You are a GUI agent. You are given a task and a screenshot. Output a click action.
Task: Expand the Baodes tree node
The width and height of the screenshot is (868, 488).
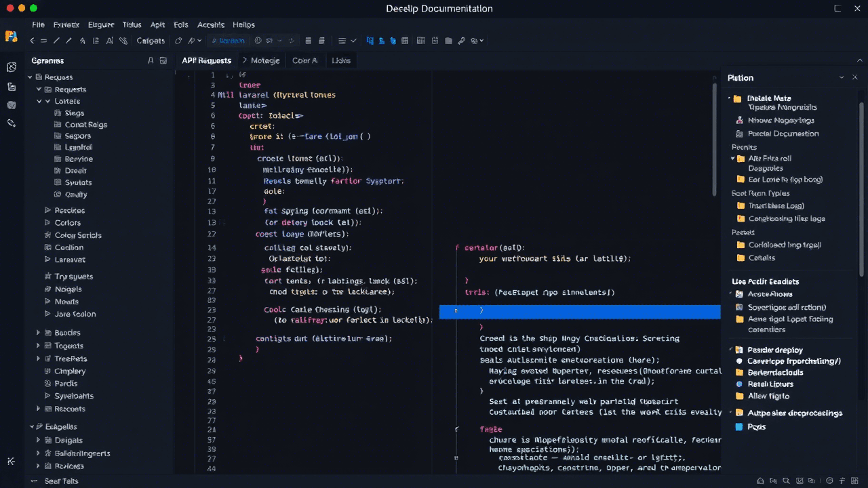pos(39,333)
